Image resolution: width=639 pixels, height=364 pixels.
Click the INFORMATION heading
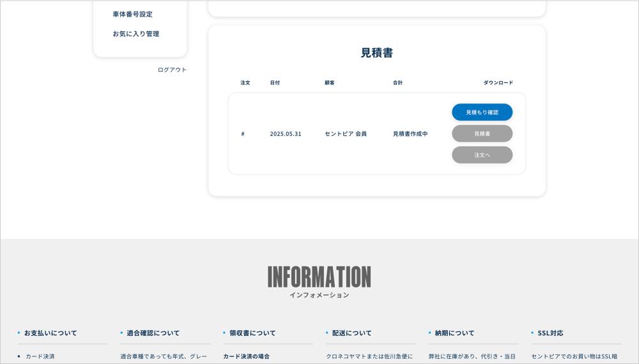click(x=319, y=277)
